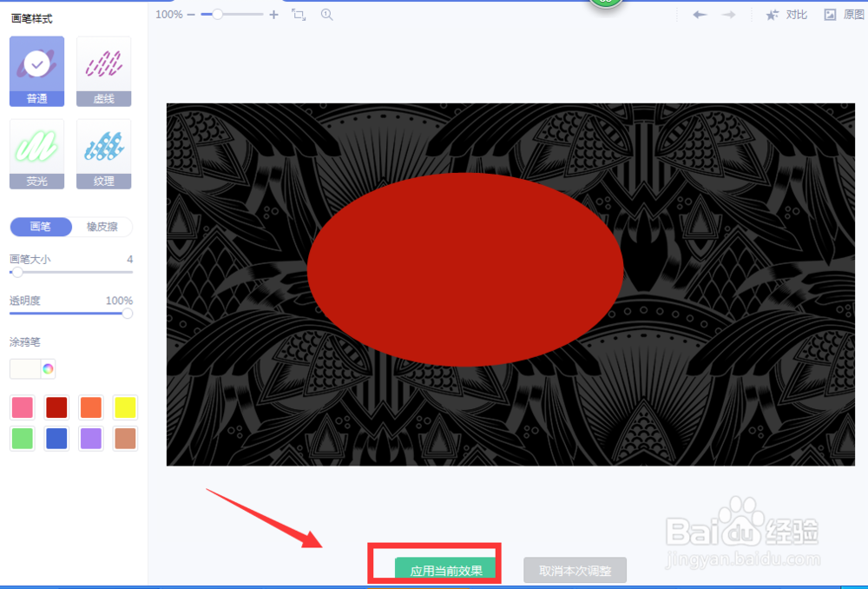
Task: Click the red ellipse on the canvas
Action: [465, 270]
